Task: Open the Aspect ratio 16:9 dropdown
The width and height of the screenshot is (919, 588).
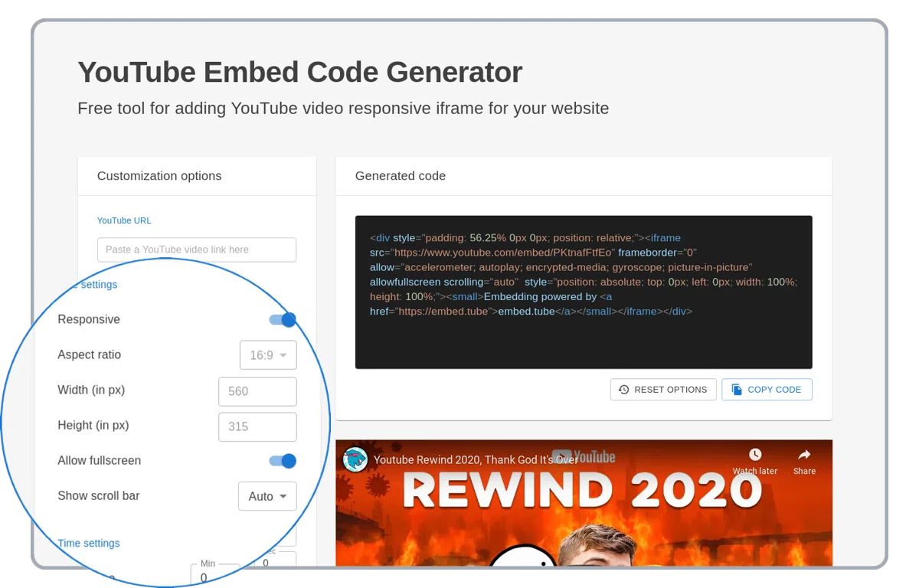Action: (267, 355)
